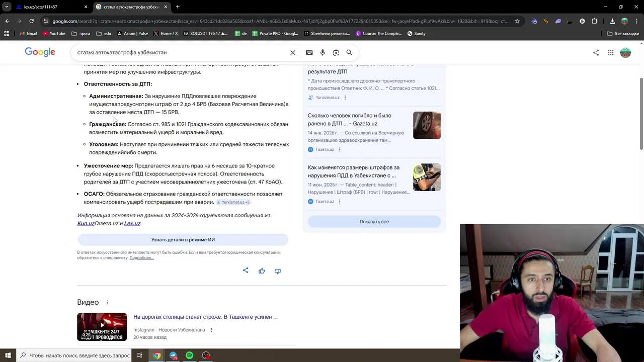644x362 pixels.
Task: Open the on-screen keyboard in search box
Action: tap(309, 52)
